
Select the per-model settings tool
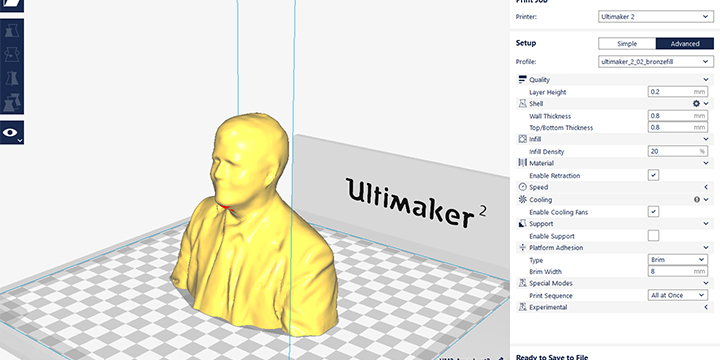pos(12,102)
